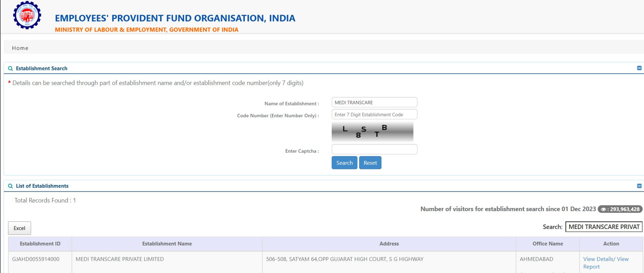644x273 pixels.
Task: Sort by Establishment Name column header
Action: 167,244
